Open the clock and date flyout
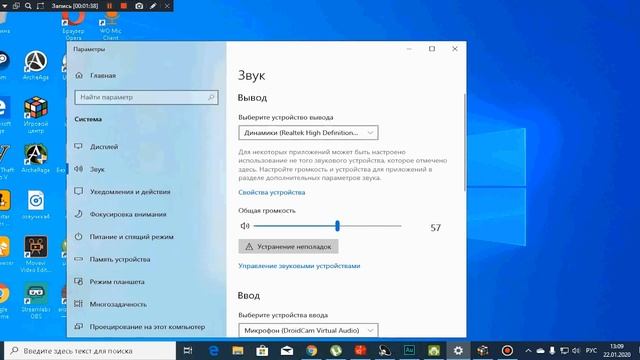This screenshot has height=360, width=640. tap(617, 351)
